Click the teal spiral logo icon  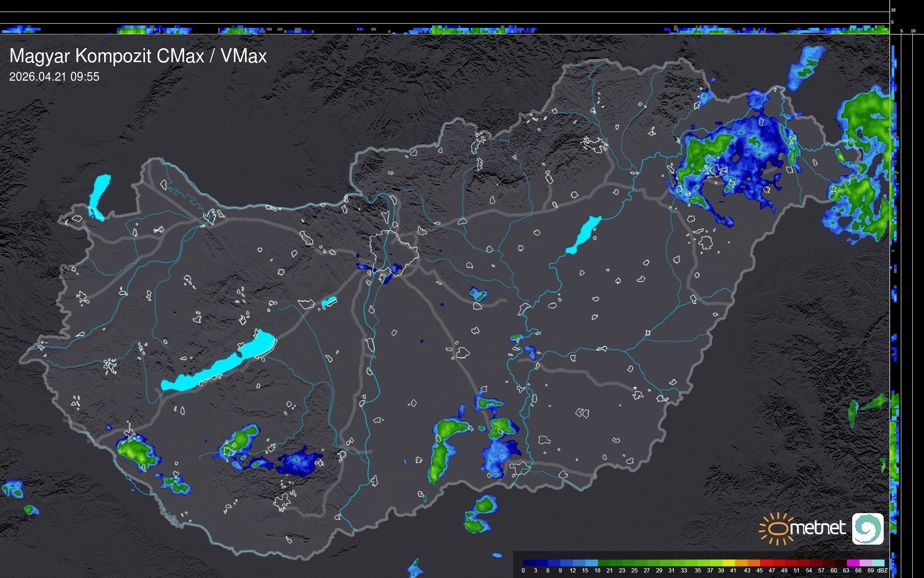coord(867,528)
